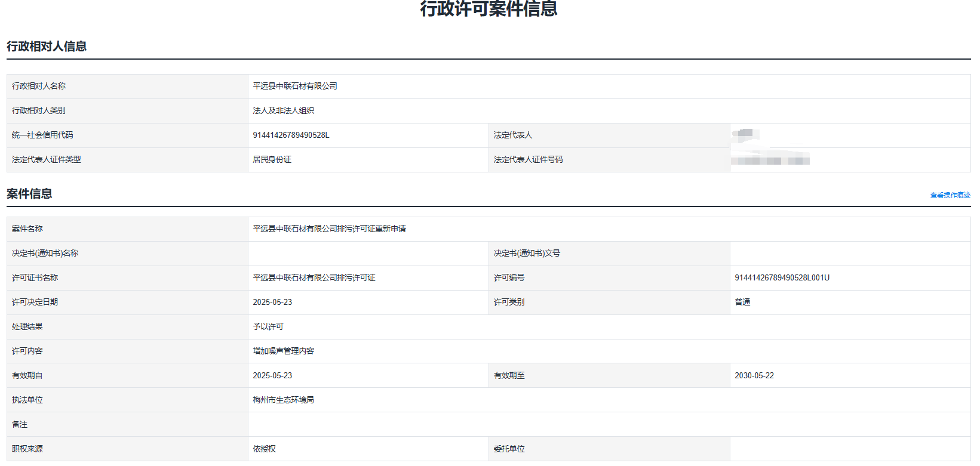The height and width of the screenshot is (466, 980).
Task: Click the blurred 法定代表人证件号码 value
Action: tap(770, 160)
